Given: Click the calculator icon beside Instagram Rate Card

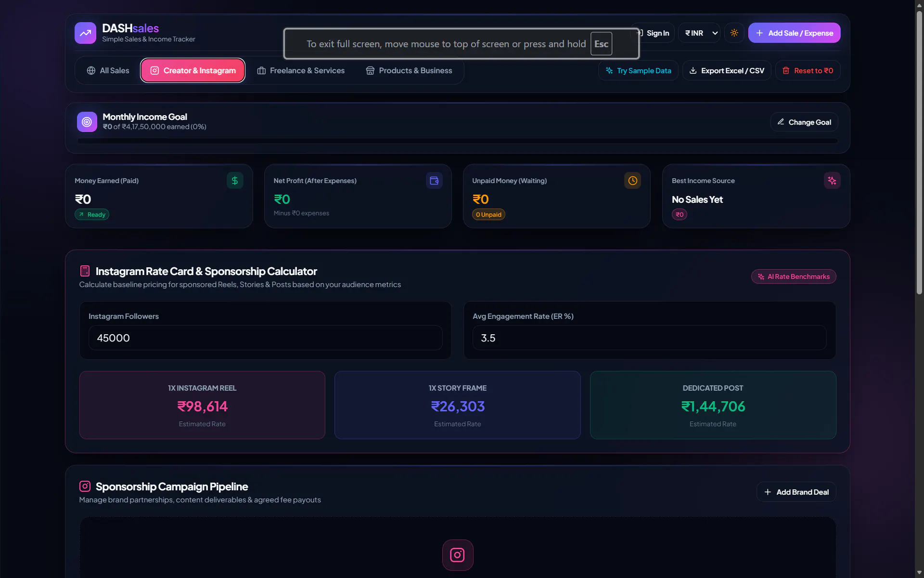Looking at the screenshot, I should click(85, 271).
